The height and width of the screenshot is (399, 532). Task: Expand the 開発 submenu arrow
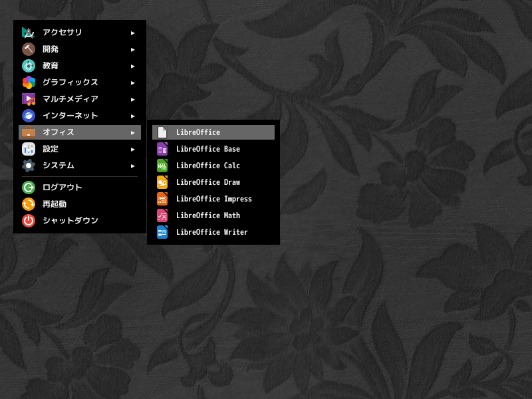132,49
